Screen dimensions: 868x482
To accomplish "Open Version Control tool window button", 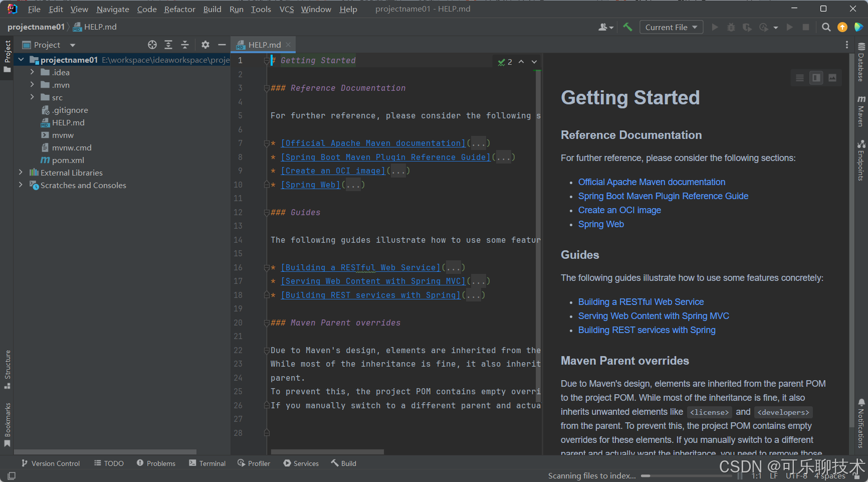I will tap(51, 463).
